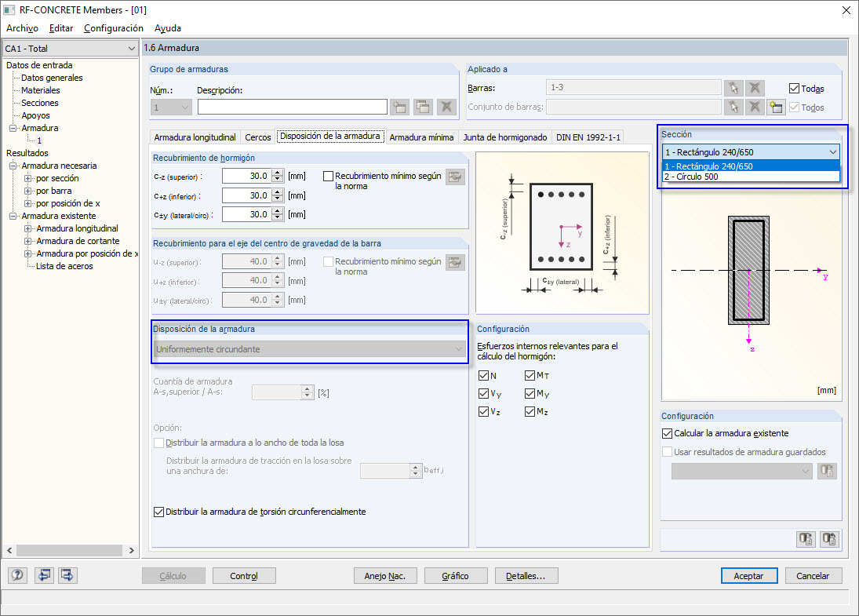Open the Configuración menu
The image size is (859, 616).
[114, 28]
